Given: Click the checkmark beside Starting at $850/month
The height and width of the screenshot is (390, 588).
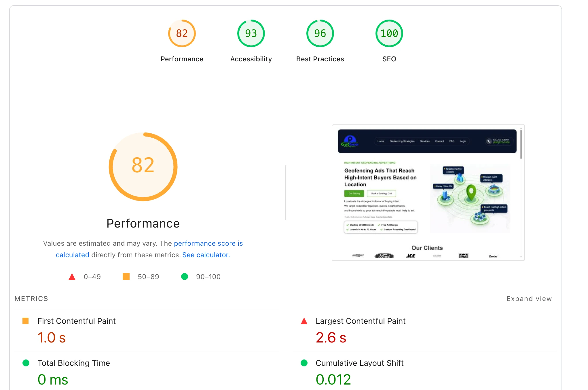Looking at the screenshot, I should 347,225.
